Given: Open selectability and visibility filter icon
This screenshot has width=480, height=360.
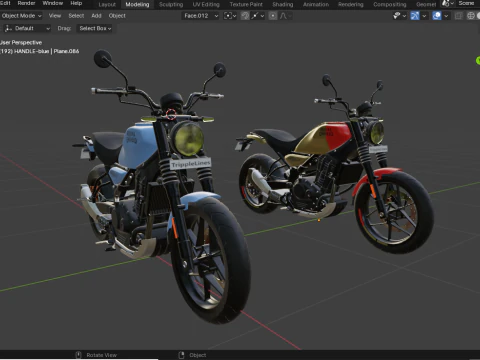Looking at the screenshot, I should click(x=400, y=16).
